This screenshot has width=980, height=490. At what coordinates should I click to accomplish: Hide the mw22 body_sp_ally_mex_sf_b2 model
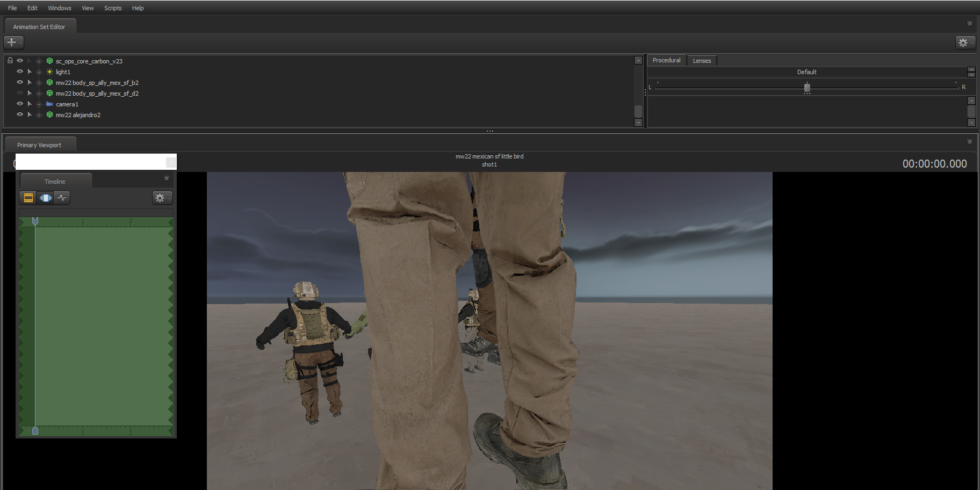[19, 82]
